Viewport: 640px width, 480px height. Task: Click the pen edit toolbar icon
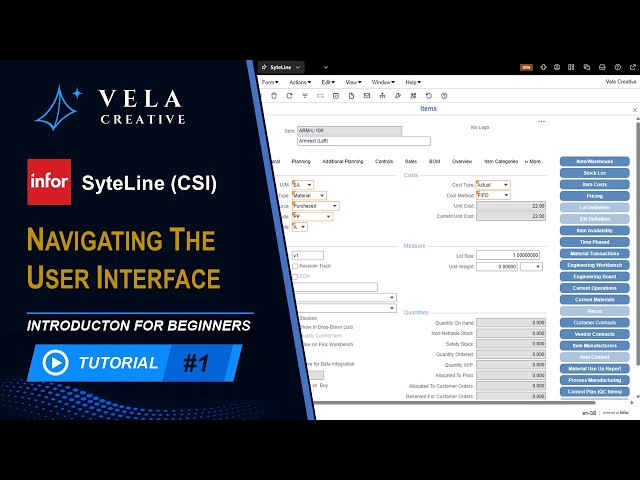pos(398,96)
